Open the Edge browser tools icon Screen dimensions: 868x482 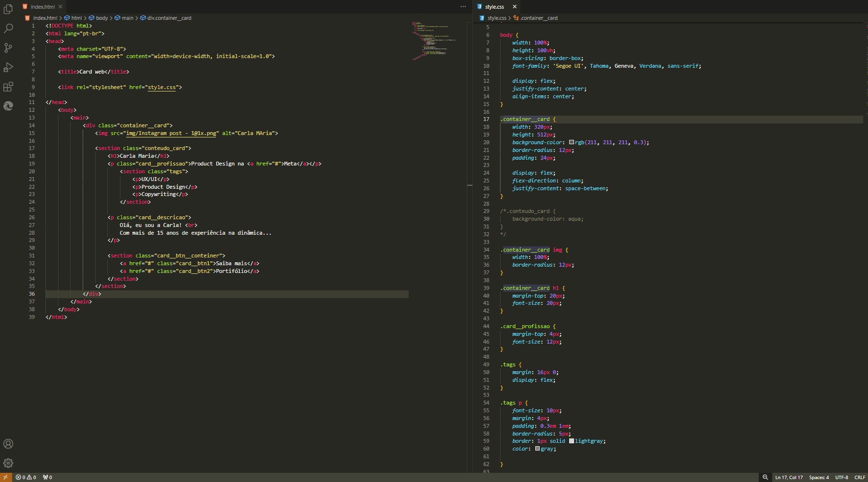pyautogui.click(x=8, y=106)
